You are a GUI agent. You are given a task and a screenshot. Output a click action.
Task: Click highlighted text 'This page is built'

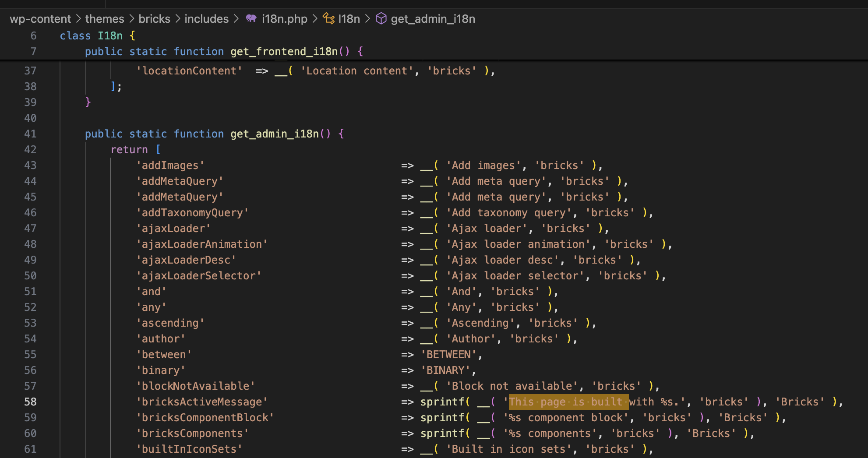[568, 402]
